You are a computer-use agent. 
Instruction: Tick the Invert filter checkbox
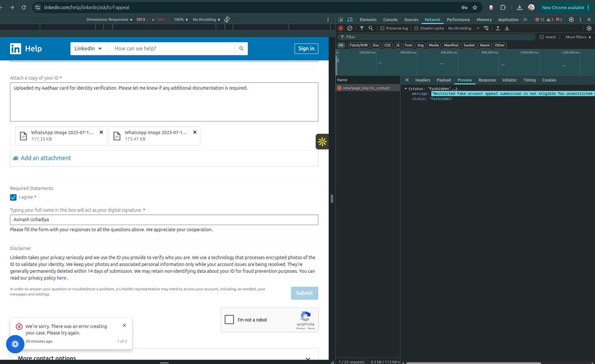(x=541, y=37)
